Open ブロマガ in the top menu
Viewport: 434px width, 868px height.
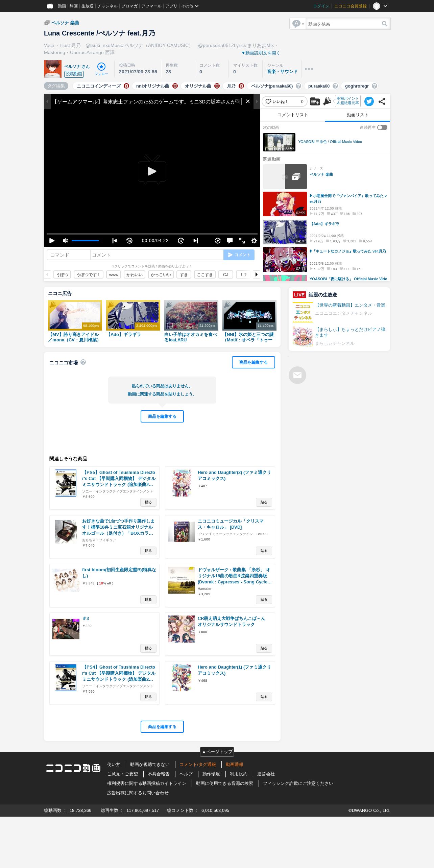tap(129, 6)
